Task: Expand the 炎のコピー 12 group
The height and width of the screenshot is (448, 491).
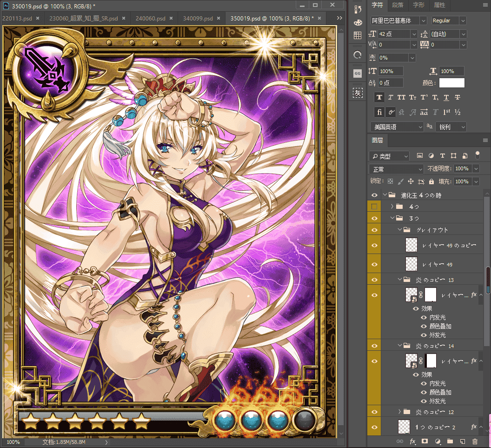Action: point(399,411)
